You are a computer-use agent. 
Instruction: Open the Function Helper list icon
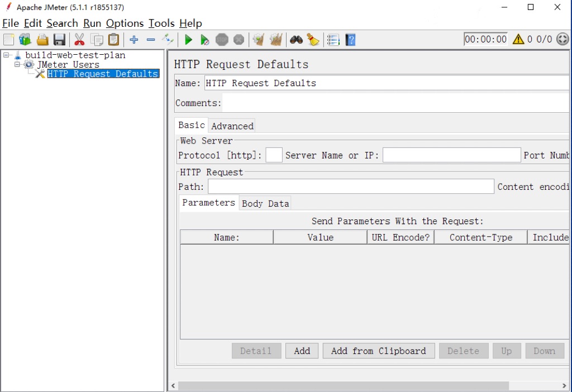(x=333, y=40)
